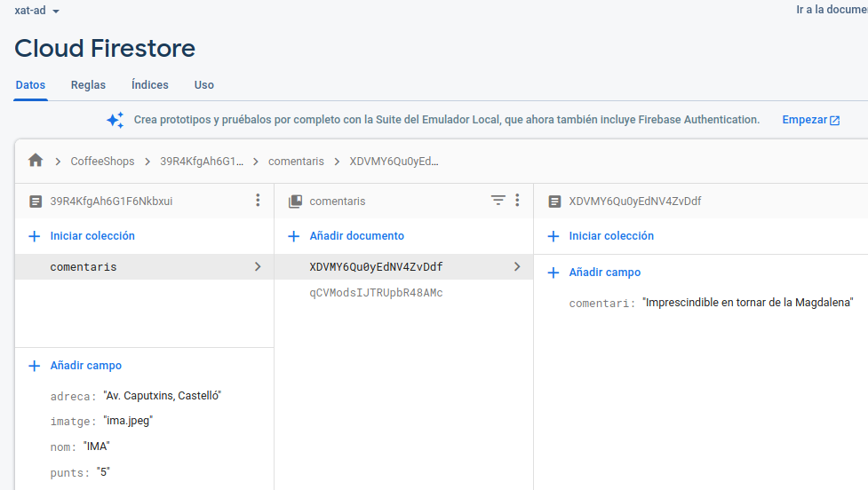This screenshot has height=490, width=868.
Task: Click Añadir campo in the rightmost panel
Action: click(x=604, y=273)
